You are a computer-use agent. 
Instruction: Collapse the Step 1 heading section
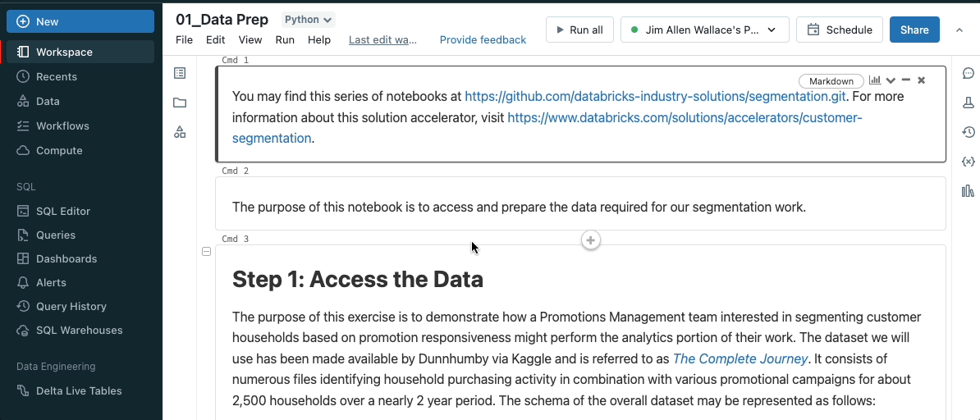207,252
